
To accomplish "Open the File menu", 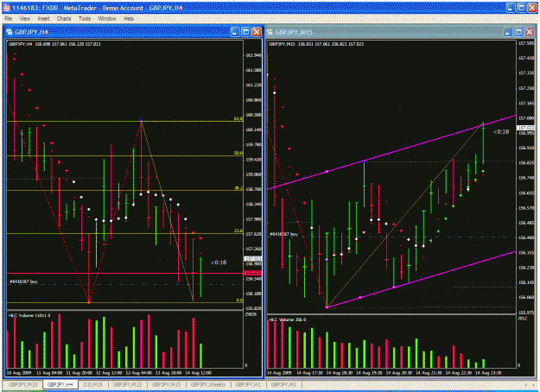I will pyautogui.click(x=9, y=19).
